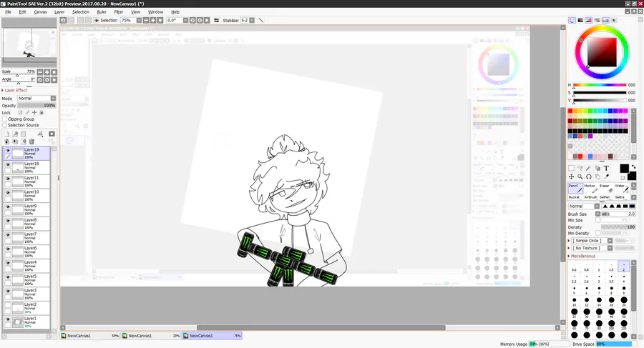Click Undo in the top toolbar
The image size is (644, 348).
tap(63, 20)
